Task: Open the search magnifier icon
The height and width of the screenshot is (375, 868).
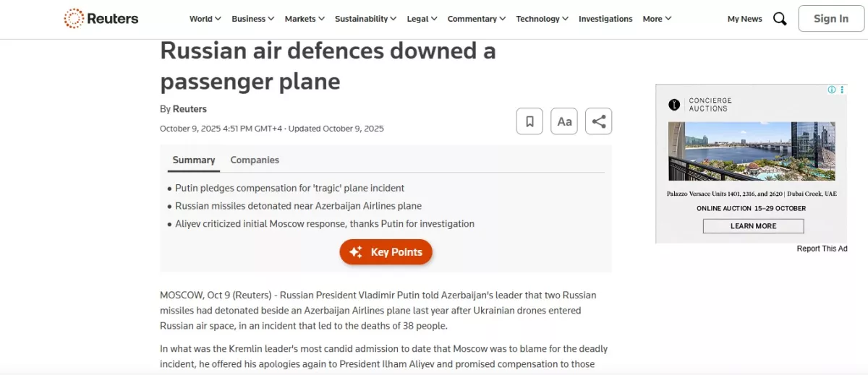Action: [x=780, y=19]
